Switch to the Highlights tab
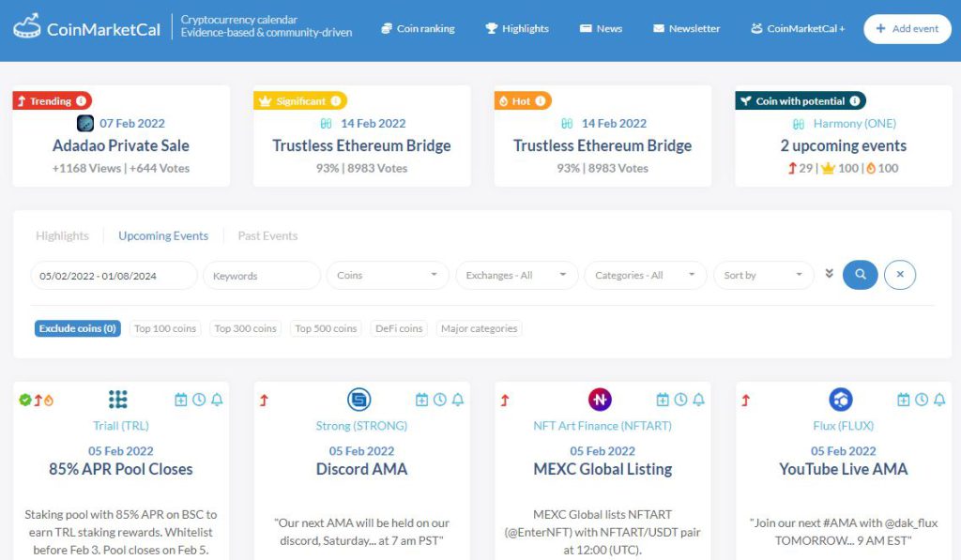The width and height of the screenshot is (961, 560). point(62,235)
